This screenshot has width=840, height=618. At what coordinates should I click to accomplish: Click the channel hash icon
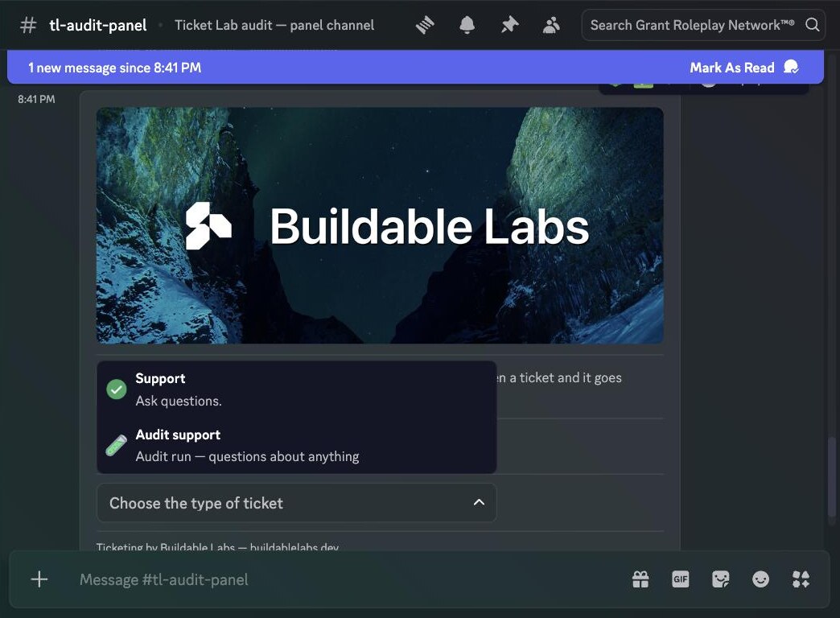pos(28,25)
